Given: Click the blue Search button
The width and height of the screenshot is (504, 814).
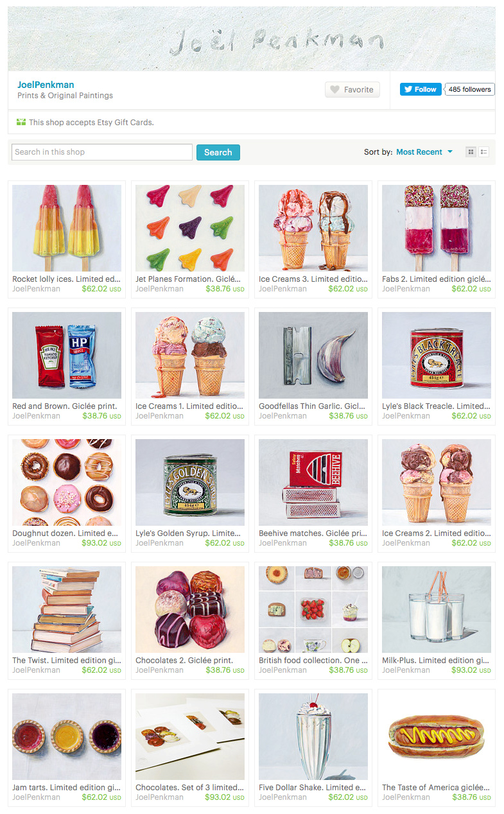Looking at the screenshot, I should (218, 152).
